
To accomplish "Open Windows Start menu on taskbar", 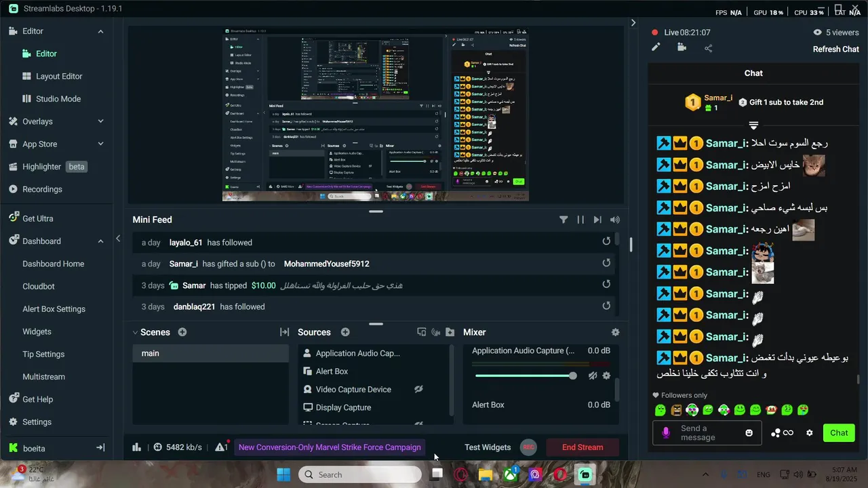I will [x=283, y=474].
